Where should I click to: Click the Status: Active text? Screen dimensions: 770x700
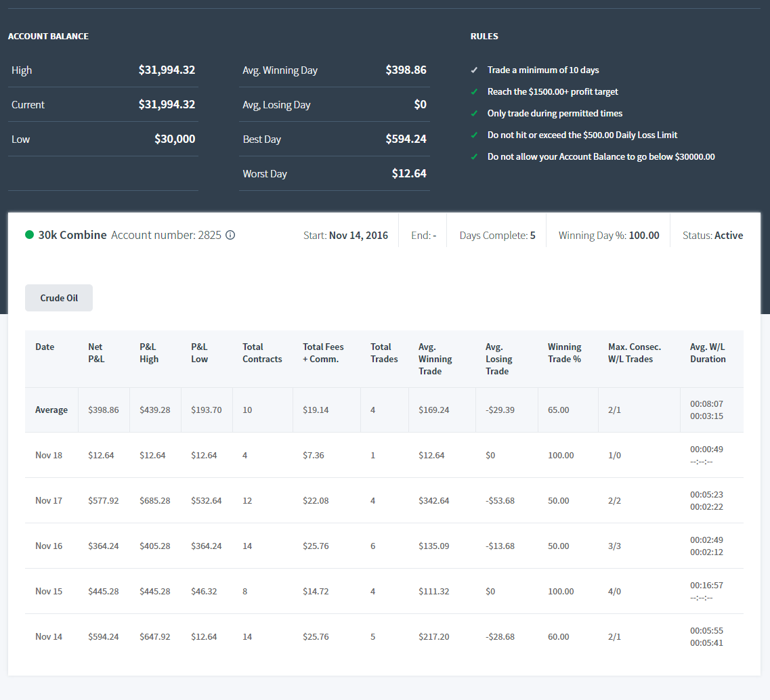click(712, 236)
